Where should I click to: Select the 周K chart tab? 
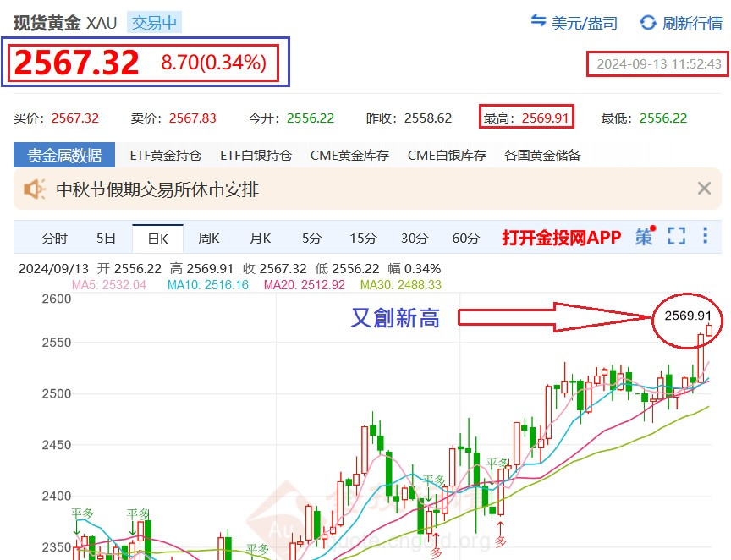(209, 239)
